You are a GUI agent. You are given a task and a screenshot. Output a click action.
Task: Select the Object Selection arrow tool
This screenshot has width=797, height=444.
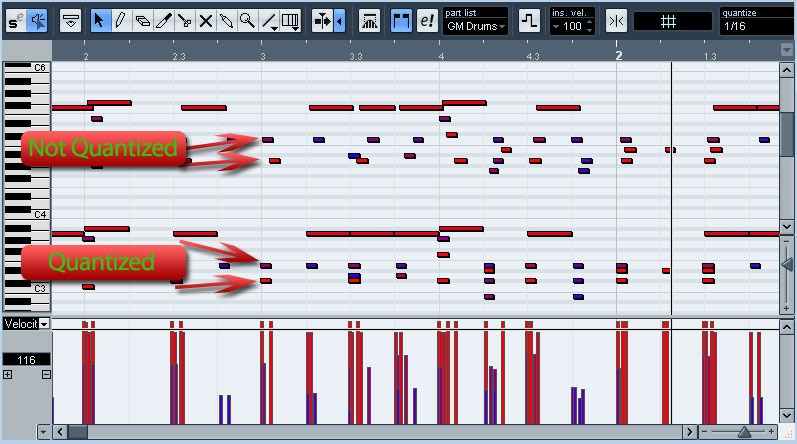coord(100,21)
